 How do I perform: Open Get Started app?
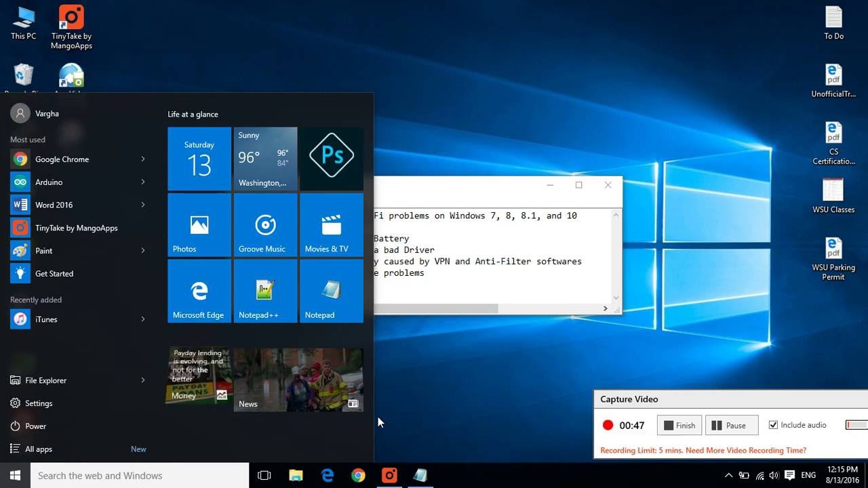click(x=78, y=274)
